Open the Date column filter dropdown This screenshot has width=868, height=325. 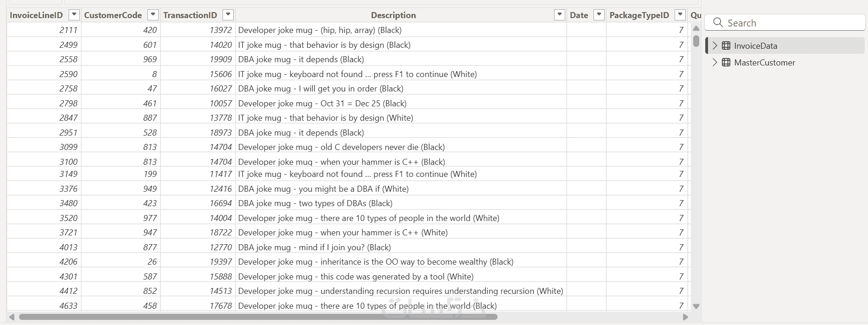[599, 15]
